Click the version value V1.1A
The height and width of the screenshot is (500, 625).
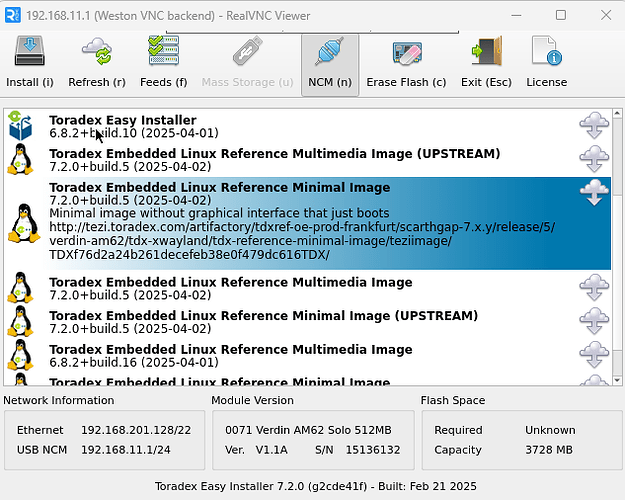[x=271, y=450]
